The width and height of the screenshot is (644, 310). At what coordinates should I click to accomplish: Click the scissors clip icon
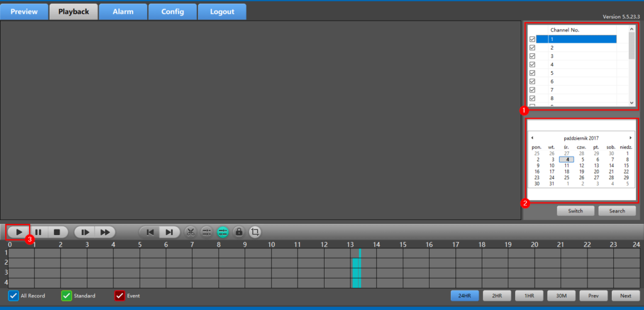point(191,232)
